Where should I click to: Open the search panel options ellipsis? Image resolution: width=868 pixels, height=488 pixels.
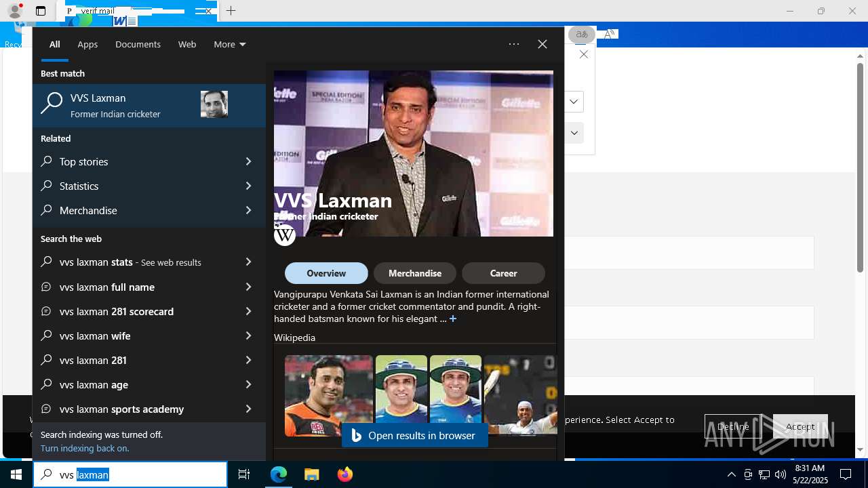coord(514,44)
